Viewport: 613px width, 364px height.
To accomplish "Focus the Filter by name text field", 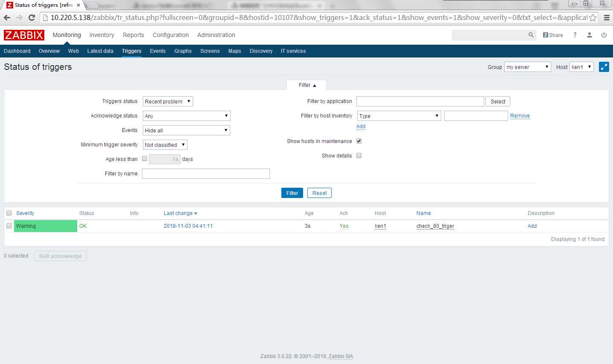I will point(206,174).
